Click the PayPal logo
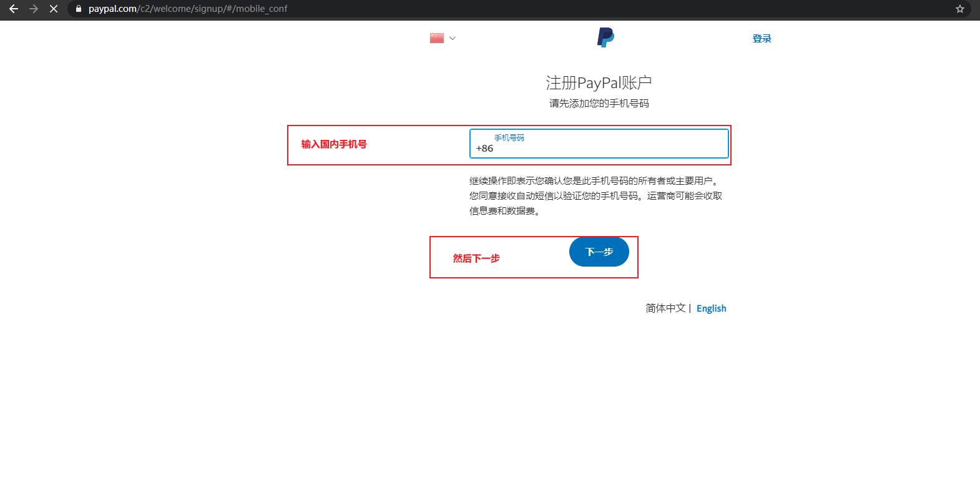 pyautogui.click(x=605, y=37)
